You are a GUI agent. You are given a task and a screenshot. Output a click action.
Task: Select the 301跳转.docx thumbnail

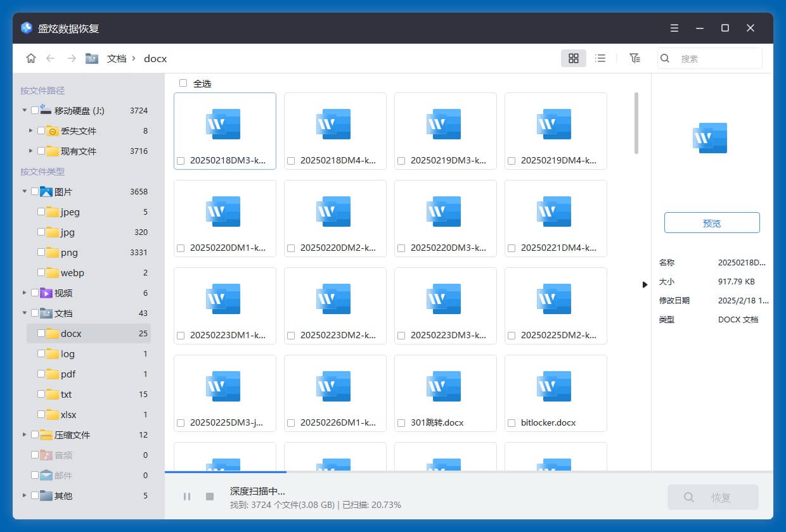(x=445, y=385)
